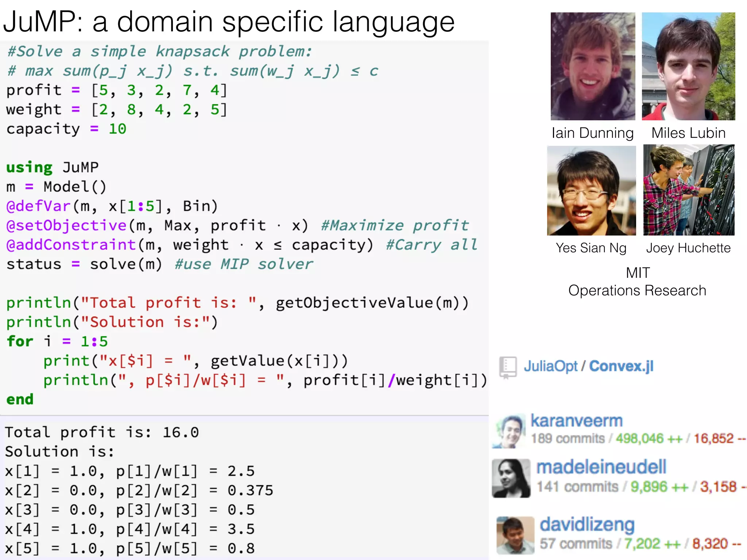Click the 'for i = 1:5' line

point(57,342)
